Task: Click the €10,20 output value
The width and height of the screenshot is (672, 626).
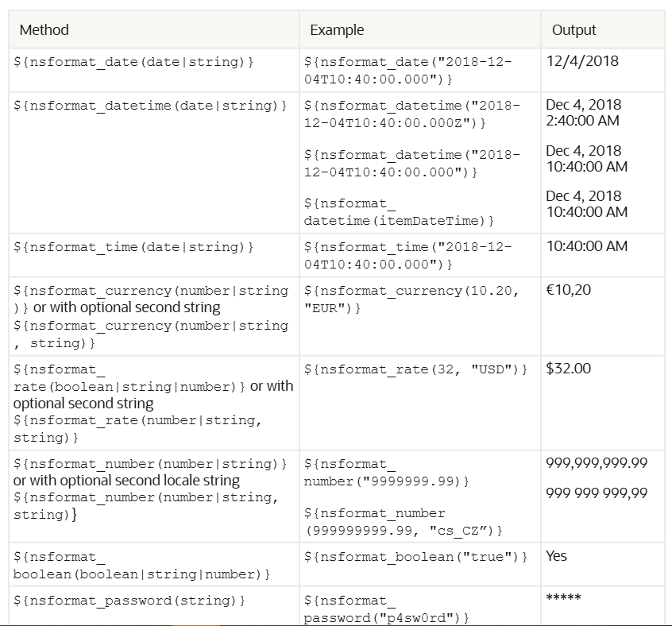Action: coord(569,290)
